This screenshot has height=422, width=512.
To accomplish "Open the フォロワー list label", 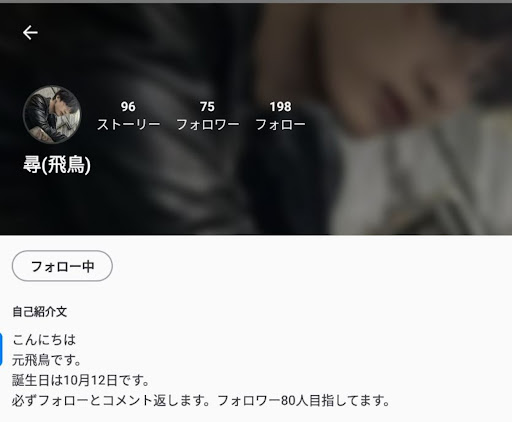I will pos(208,125).
